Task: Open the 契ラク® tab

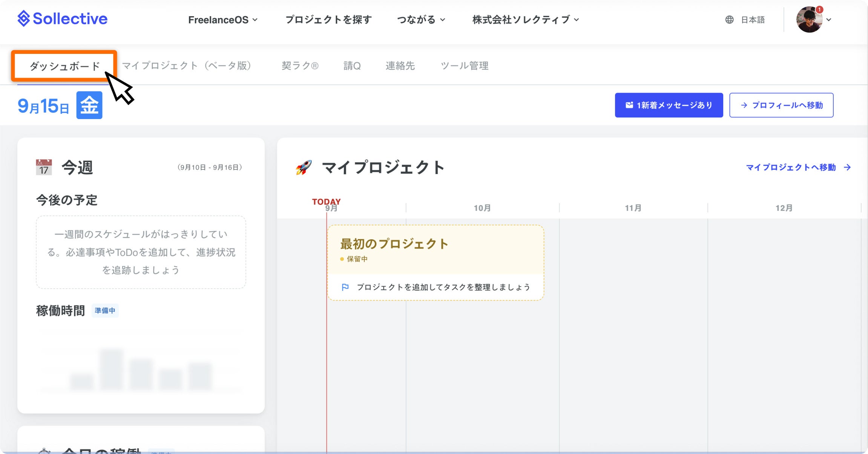Action: [300, 66]
